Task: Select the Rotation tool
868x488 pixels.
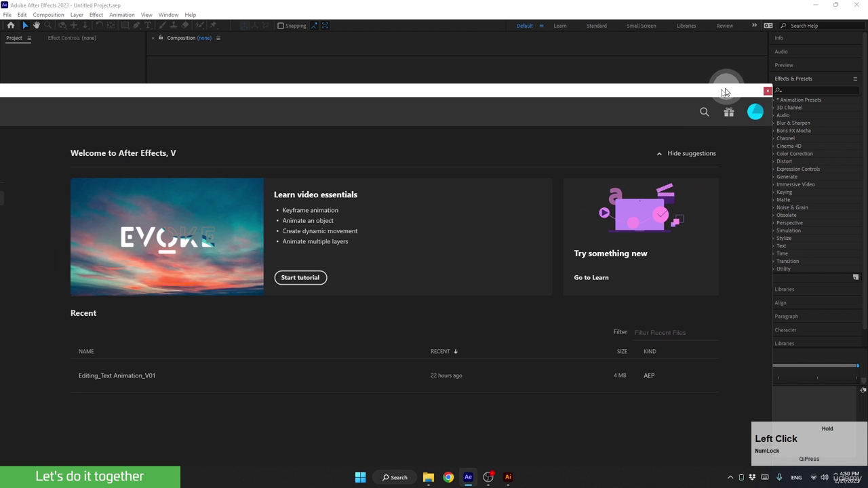Action: (x=99, y=25)
